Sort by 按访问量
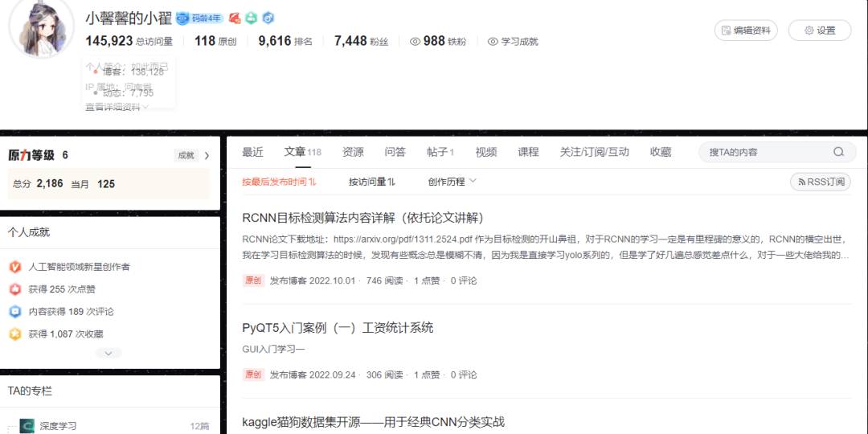Image resolution: width=868 pixels, height=434 pixels. pos(373,182)
